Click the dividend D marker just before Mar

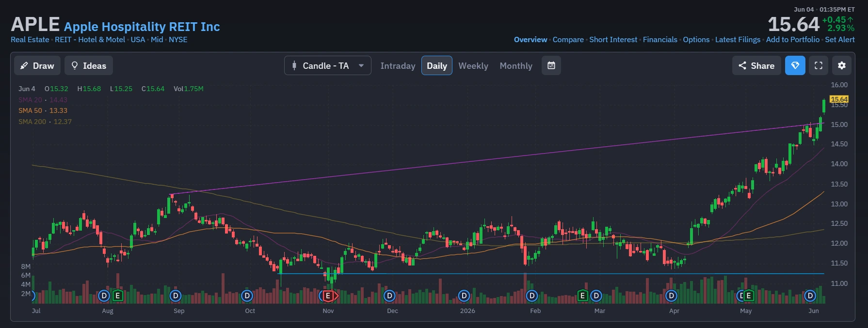click(596, 296)
